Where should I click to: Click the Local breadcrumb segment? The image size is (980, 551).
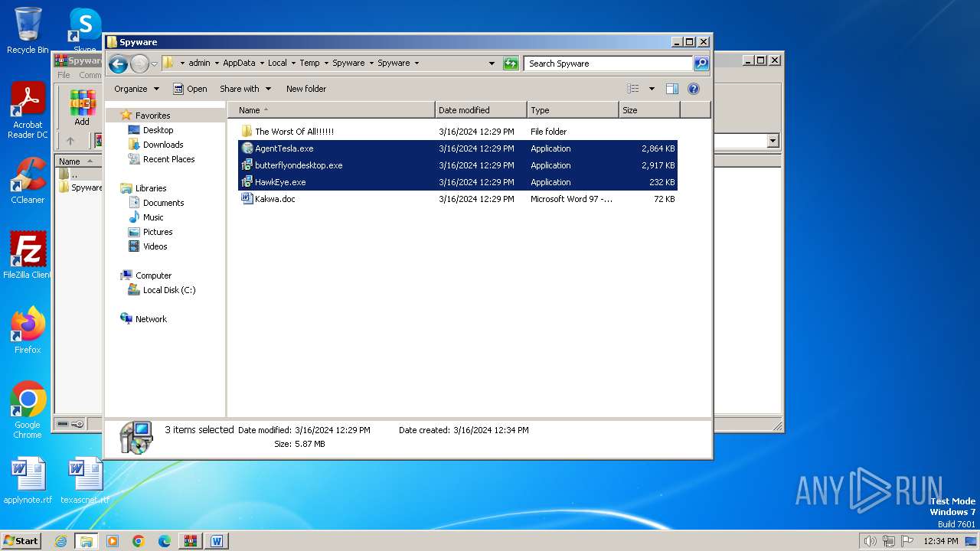(x=277, y=64)
